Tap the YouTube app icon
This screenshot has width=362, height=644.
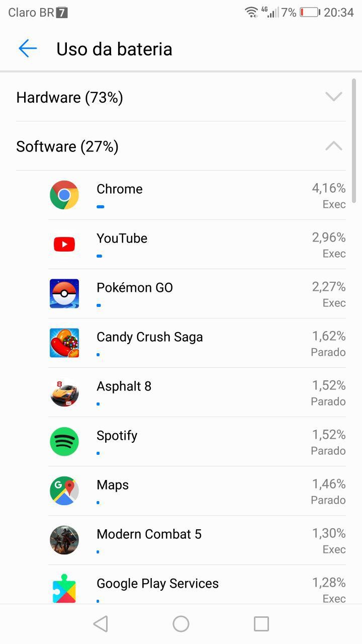[64, 244]
